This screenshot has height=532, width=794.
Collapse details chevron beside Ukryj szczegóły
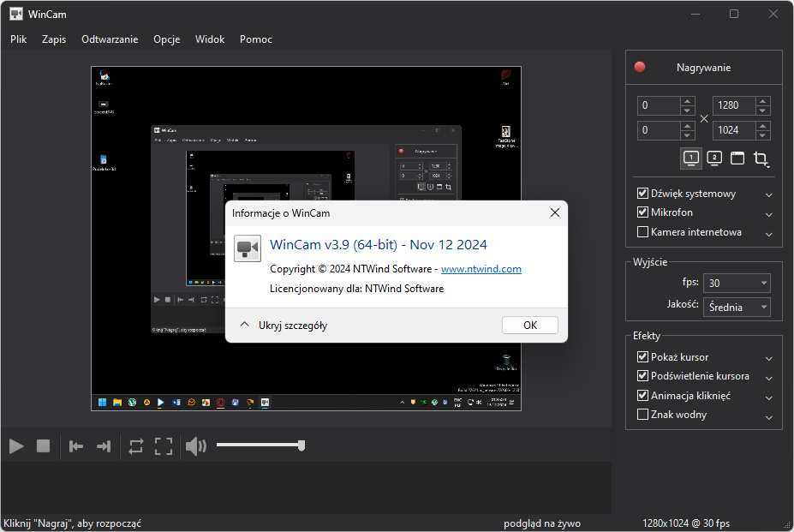(245, 325)
